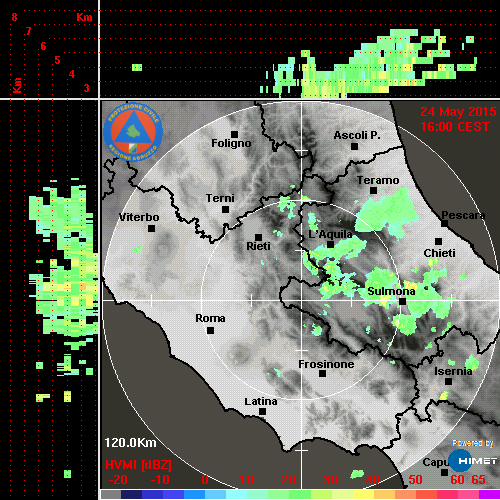Select the Frosinone city marker

click(322, 374)
